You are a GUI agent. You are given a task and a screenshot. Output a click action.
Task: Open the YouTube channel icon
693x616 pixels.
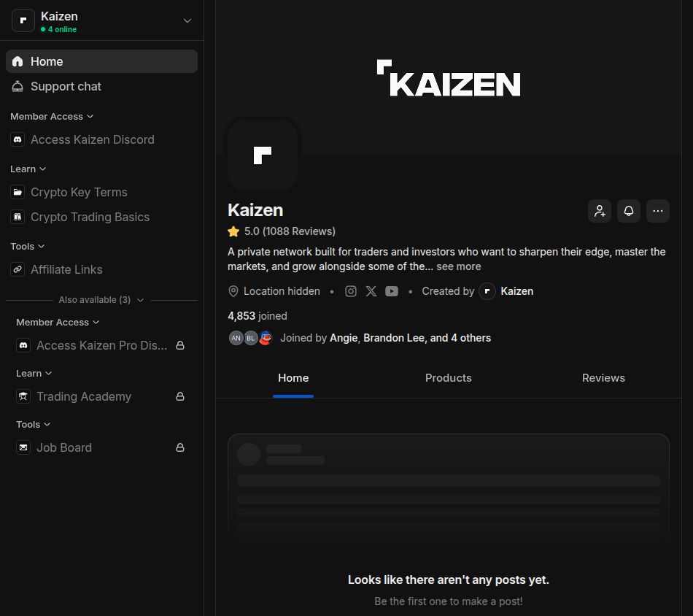point(392,291)
